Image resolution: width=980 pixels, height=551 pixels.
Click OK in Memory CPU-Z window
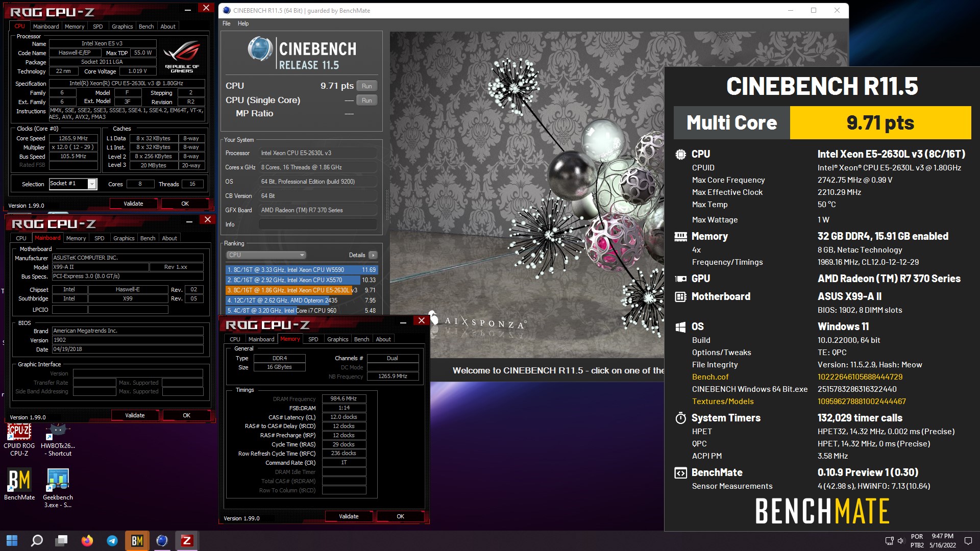tap(400, 516)
